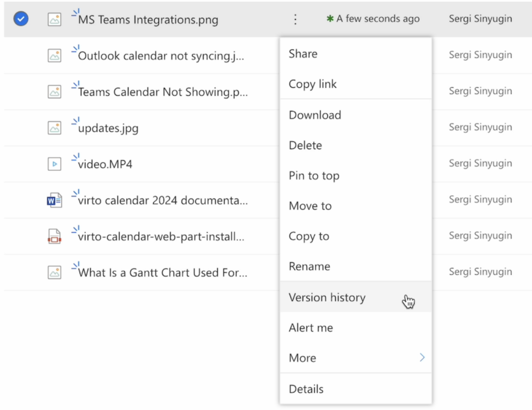Click the Word document icon for virto calendar 2024
532x410 pixels.
click(54, 200)
